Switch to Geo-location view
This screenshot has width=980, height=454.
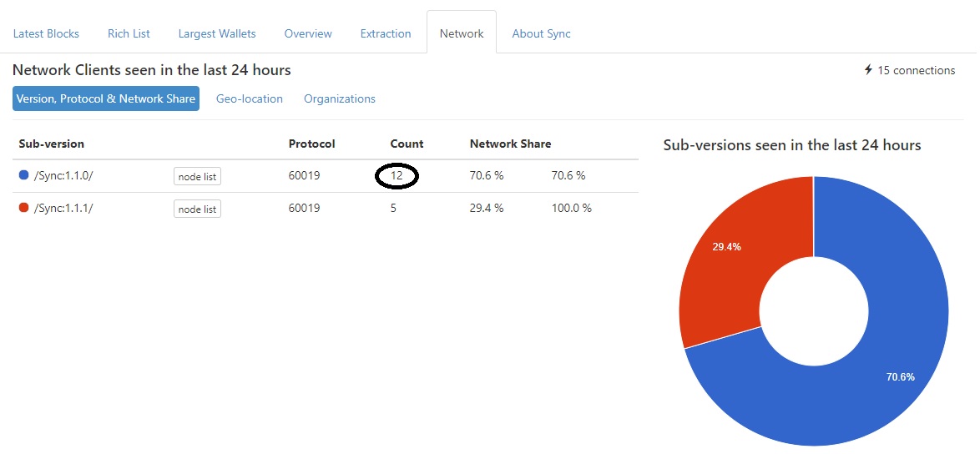click(x=250, y=98)
